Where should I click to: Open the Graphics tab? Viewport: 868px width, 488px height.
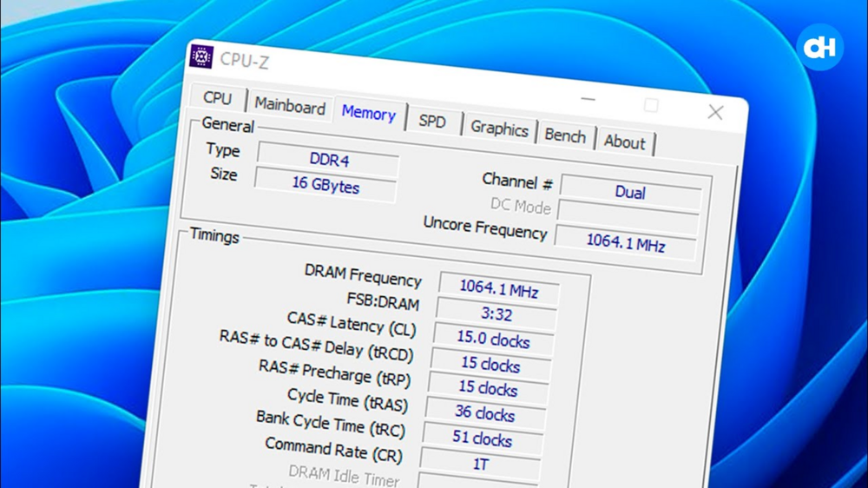point(499,129)
